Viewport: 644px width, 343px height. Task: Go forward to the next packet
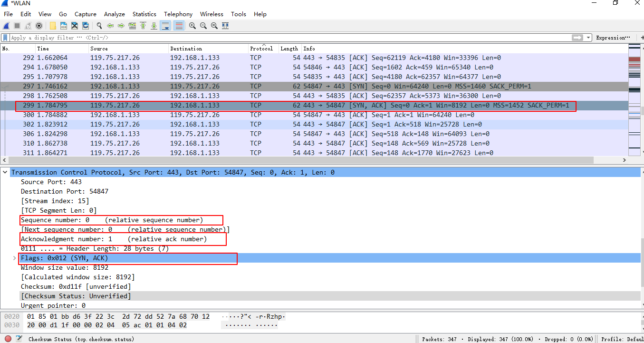(x=121, y=26)
